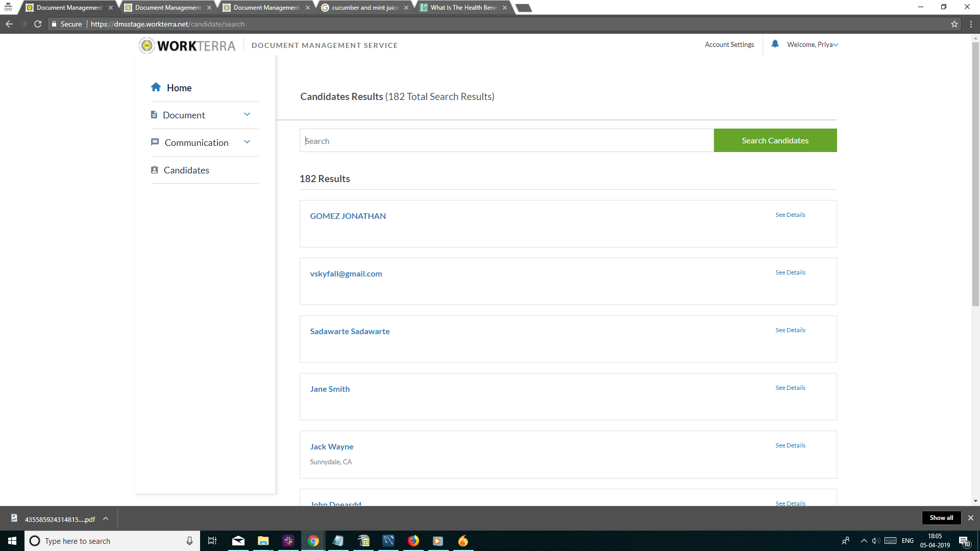980x551 pixels.
Task: Open the Windows Start menu
Action: (x=12, y=541)
